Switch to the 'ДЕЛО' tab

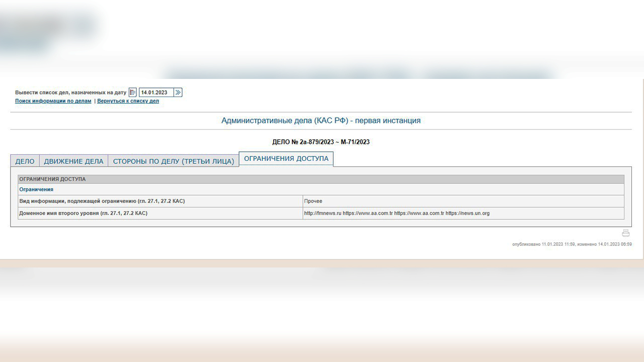tap(25, 161)
